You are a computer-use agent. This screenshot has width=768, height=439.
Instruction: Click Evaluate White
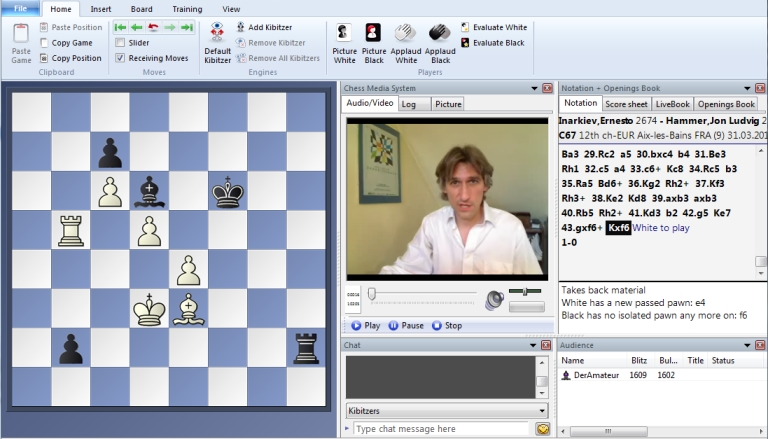point(494,27)
